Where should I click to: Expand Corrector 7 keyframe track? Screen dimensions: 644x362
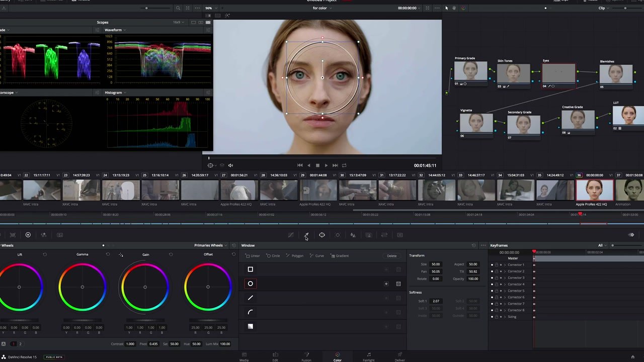click(x=505, y=304)
